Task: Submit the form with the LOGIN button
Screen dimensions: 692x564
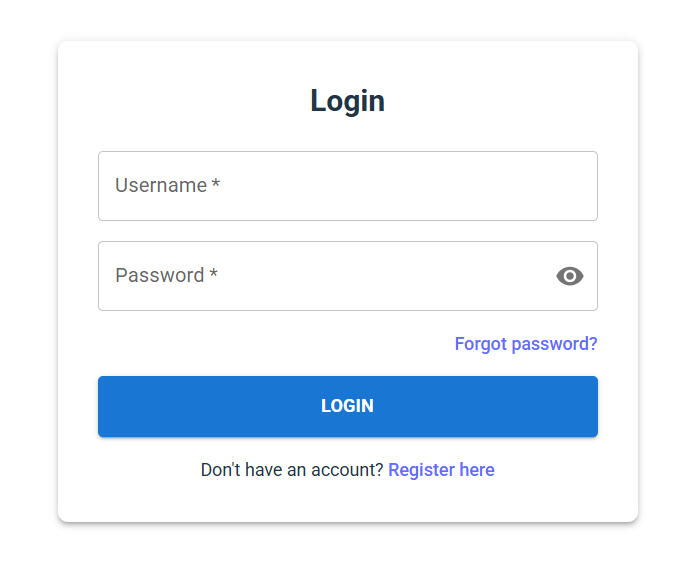Action: coord(347,406)
